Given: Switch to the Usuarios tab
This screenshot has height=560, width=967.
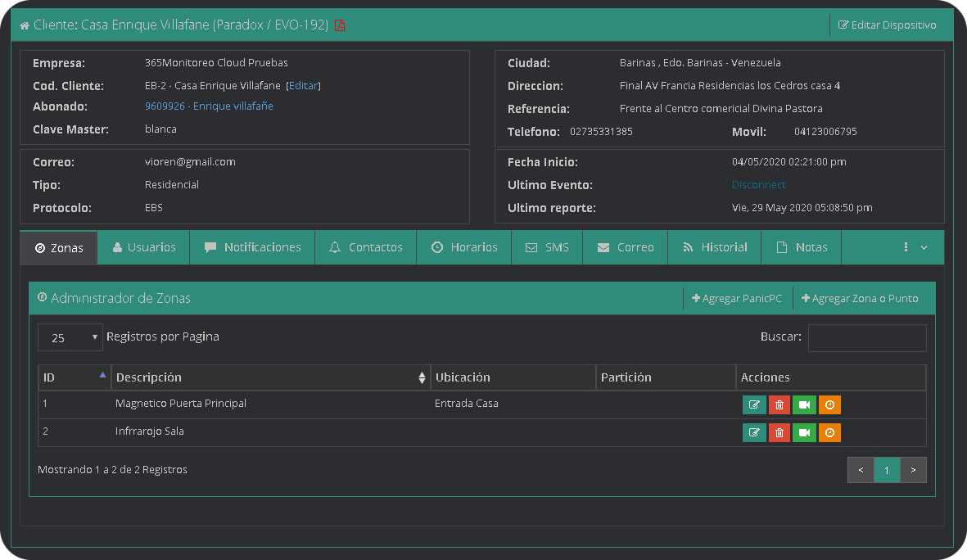Looking at the screenshot, I should tap(144, 247).
